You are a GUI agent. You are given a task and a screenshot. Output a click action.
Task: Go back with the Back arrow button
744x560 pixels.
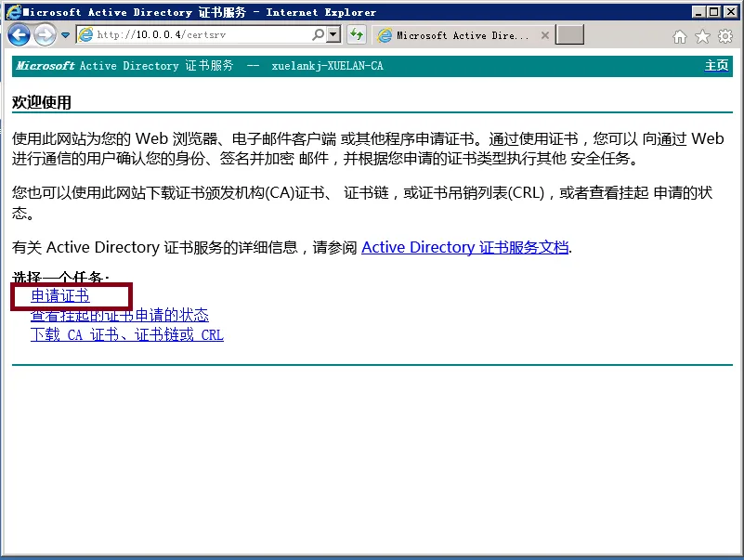tap(19, 34)
